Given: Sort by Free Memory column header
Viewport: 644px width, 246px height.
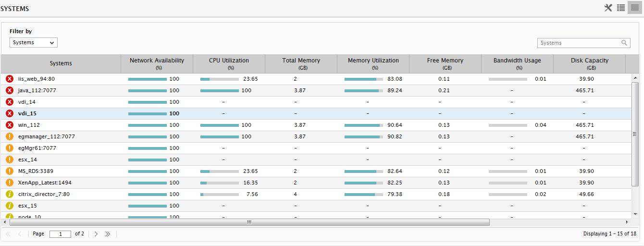Looking at the screenshot, I should pyautogui.click(x=445, y=63).
